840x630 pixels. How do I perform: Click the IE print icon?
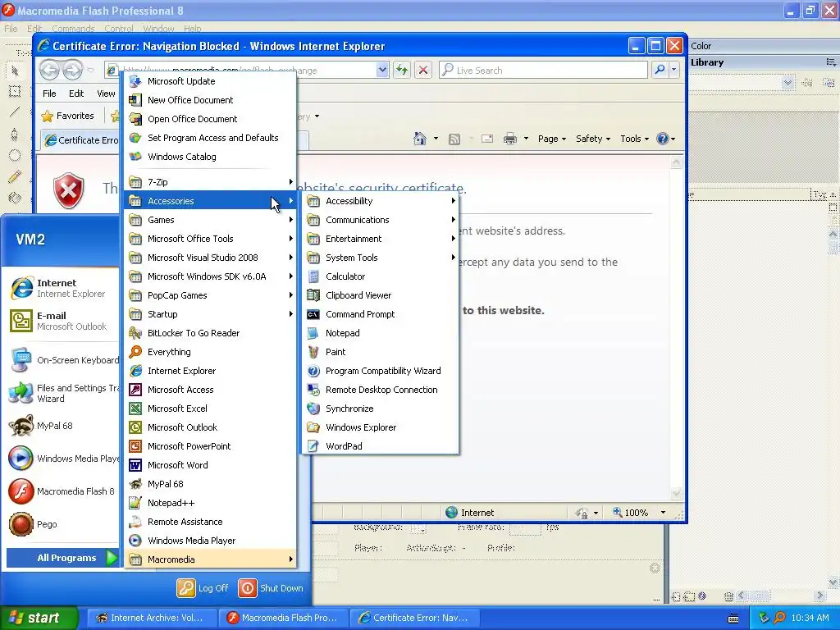coord(510,139)
